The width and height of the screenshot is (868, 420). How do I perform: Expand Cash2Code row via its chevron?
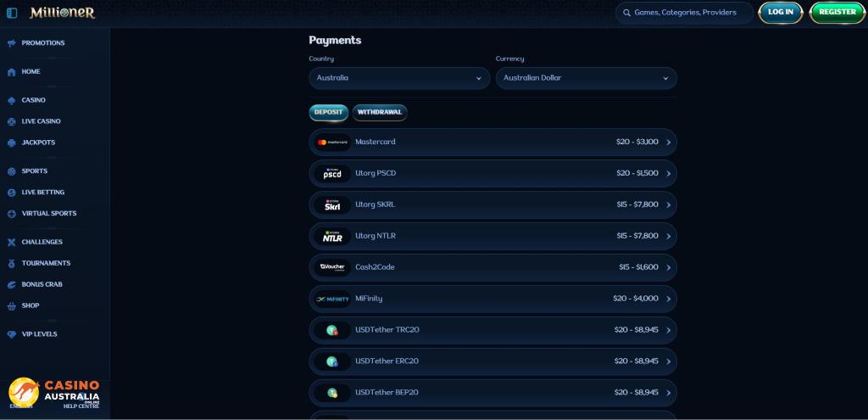[668, 267]
